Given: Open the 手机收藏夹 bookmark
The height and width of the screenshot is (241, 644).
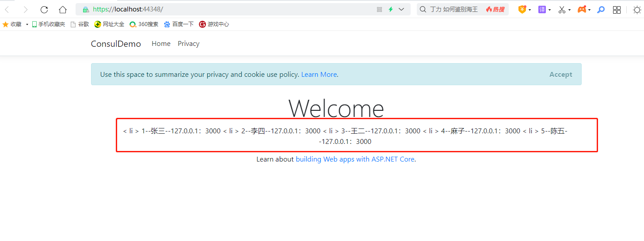Looking at the screenshot, I should point(49,24).
